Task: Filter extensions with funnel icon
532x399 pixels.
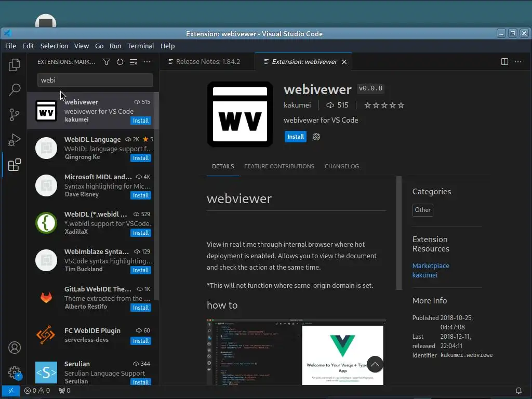Action: tap(107, 62)
